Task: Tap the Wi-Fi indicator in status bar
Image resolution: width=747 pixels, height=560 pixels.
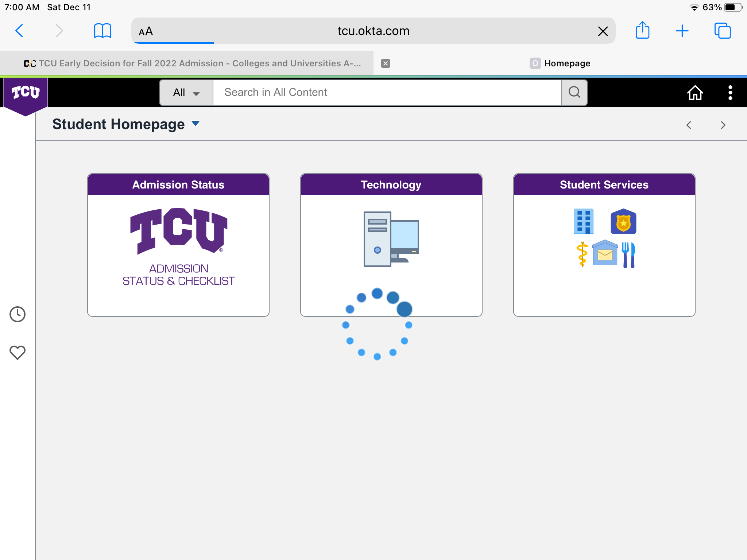Action: tap(694, 7)
